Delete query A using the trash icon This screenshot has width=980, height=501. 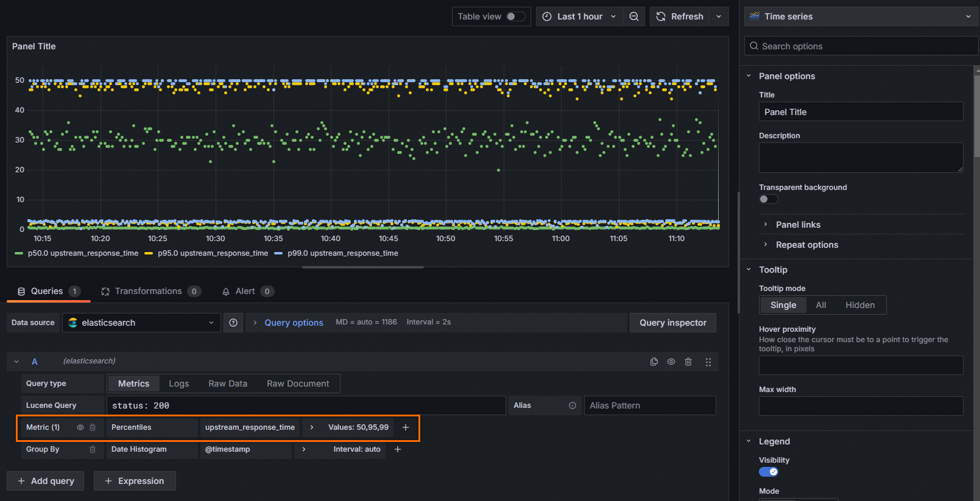click(688, 362)
